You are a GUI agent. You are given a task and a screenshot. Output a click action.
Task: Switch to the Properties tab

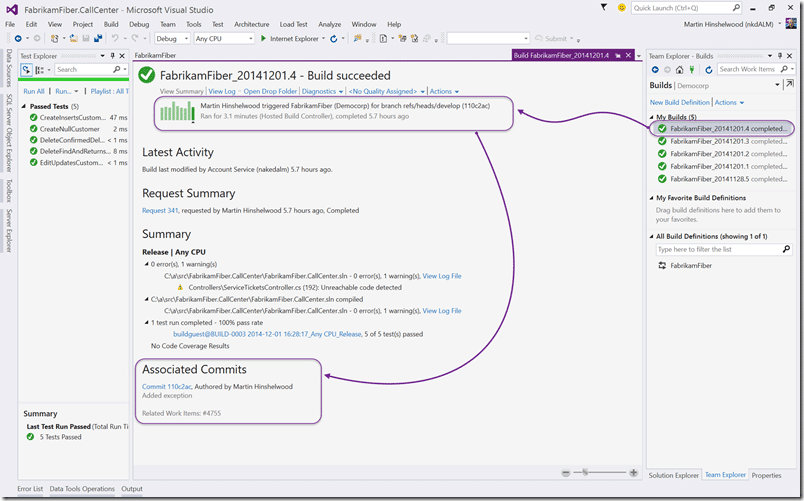click(766, 475)
